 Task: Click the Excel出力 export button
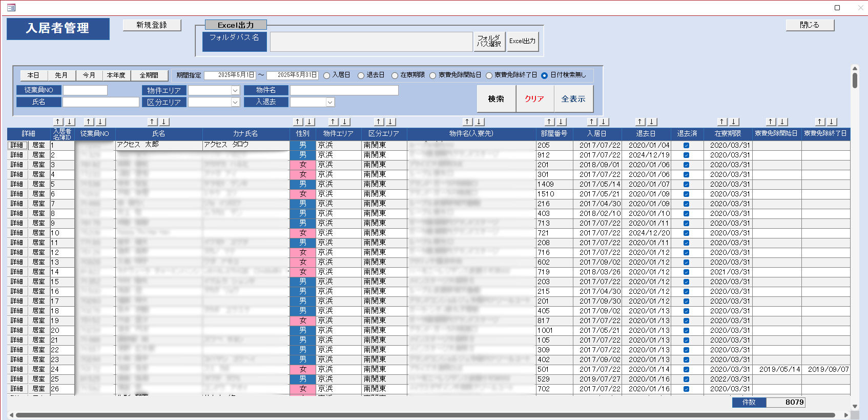click(522, 41)
